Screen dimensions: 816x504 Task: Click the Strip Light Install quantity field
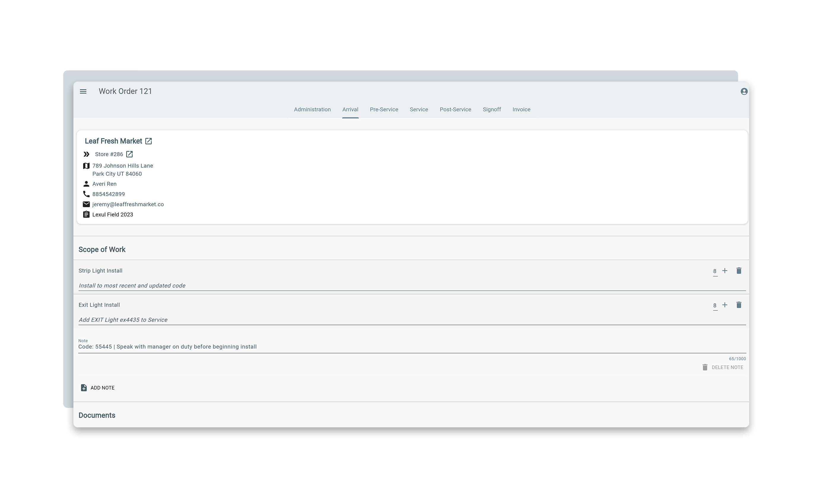(x=715, y=271)
